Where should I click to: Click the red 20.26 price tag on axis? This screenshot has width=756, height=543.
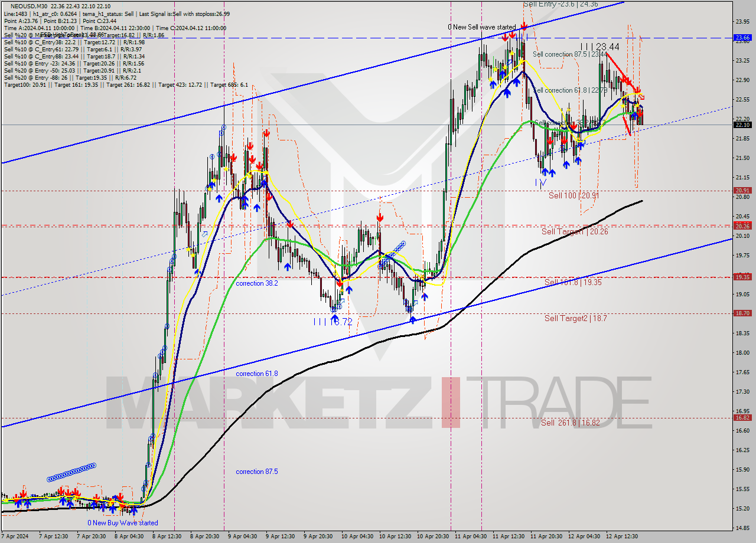pyautogui.click(x=742, y=225)
